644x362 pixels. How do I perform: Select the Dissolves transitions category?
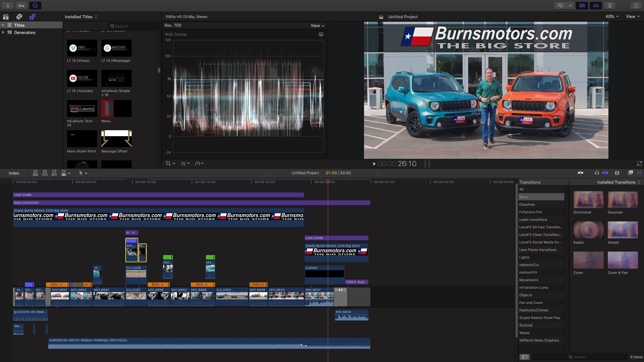click(x=527, y=204)
